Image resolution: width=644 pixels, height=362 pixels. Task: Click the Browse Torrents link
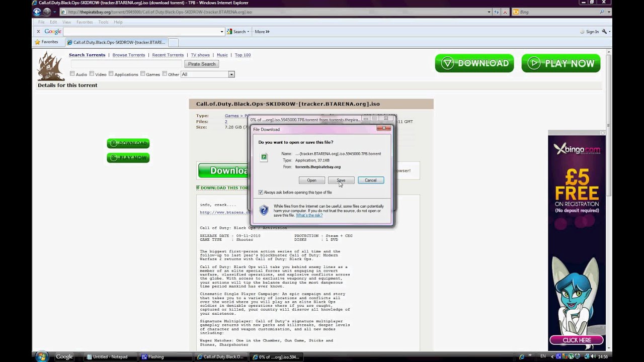(x=129, y=55)
